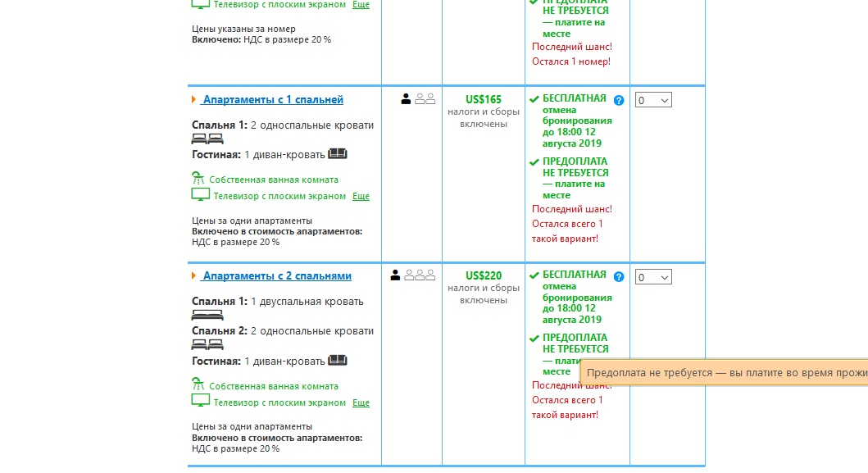Image resolution: width=868 pixels, height=473 pixels.
Task: Open the 'Апартаменты с 1 спальней' room link
Action: pyautogui.click(x=273, y=100)
